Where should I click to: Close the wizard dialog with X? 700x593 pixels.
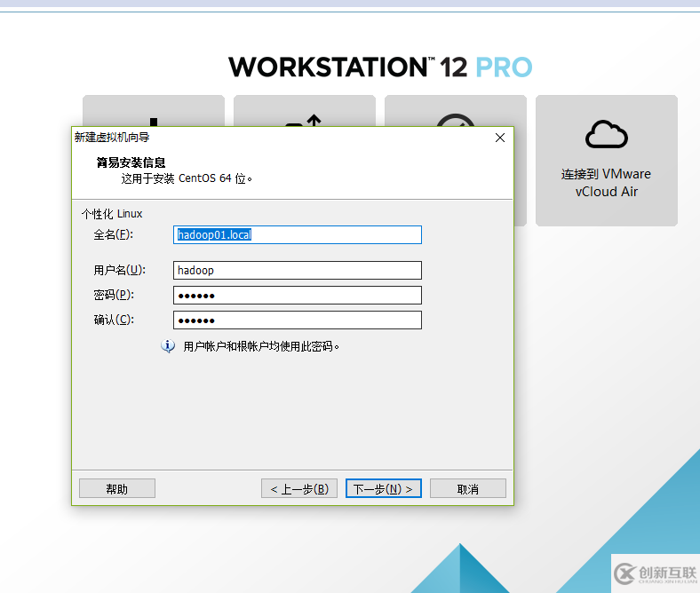coord(500,138)
